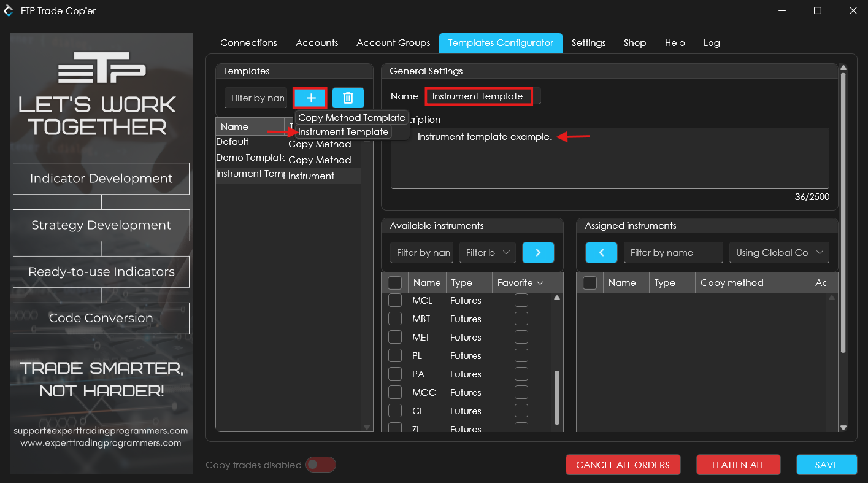This screenshot has width=868, height=483.
Task: Click the Templates filter by name field
Action: 256,98
